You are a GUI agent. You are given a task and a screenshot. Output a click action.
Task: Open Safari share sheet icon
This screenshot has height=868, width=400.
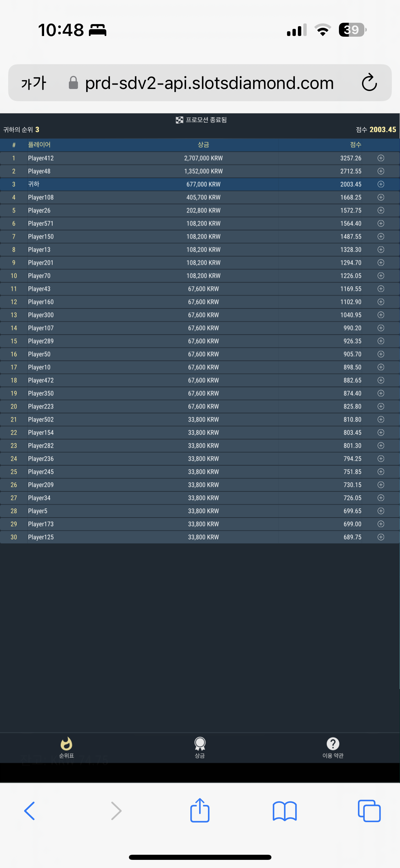click(200, 810)
